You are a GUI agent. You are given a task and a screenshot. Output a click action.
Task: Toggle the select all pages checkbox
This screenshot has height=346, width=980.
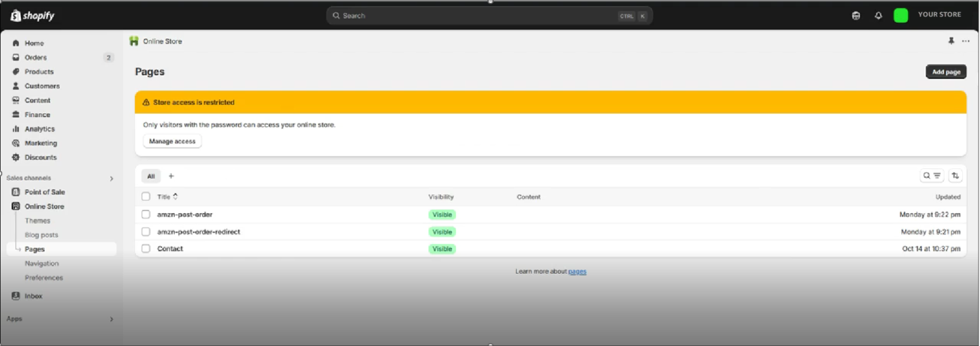point(146,197)
